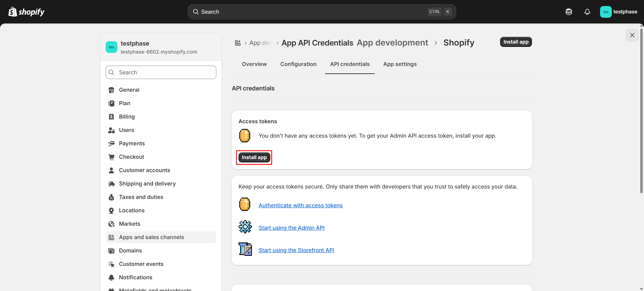The height and width of the screenshot is (291, 644).
Task: Open Start using the Admin API link
Action: click(291, 228)
